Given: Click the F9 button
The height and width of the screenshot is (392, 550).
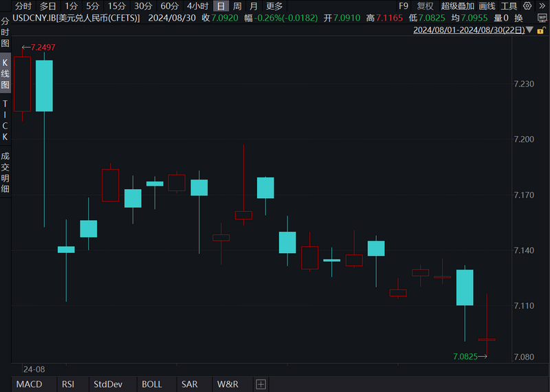Looking at the screenshot, I should tap(404, 6).
